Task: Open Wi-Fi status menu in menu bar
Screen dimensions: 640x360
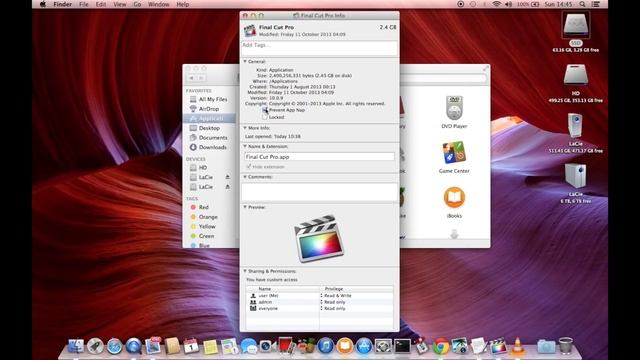Action: (496, 4)
